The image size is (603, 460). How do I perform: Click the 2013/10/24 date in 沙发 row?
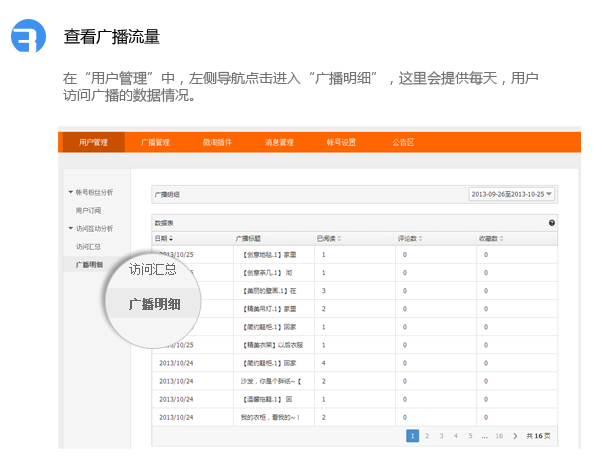coord(176,381)
